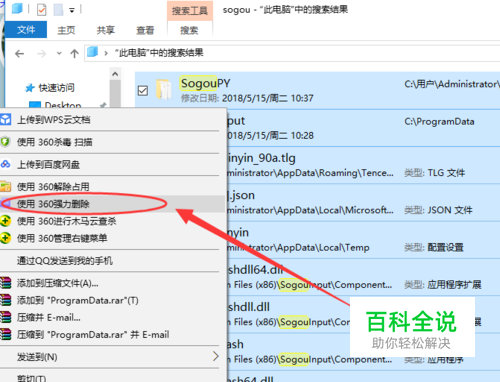Viewport: 500px width, 382px height.
Task: Click the 360管理右键菜单 green icon
Action: pyautogui.click(x=5, y=238)
